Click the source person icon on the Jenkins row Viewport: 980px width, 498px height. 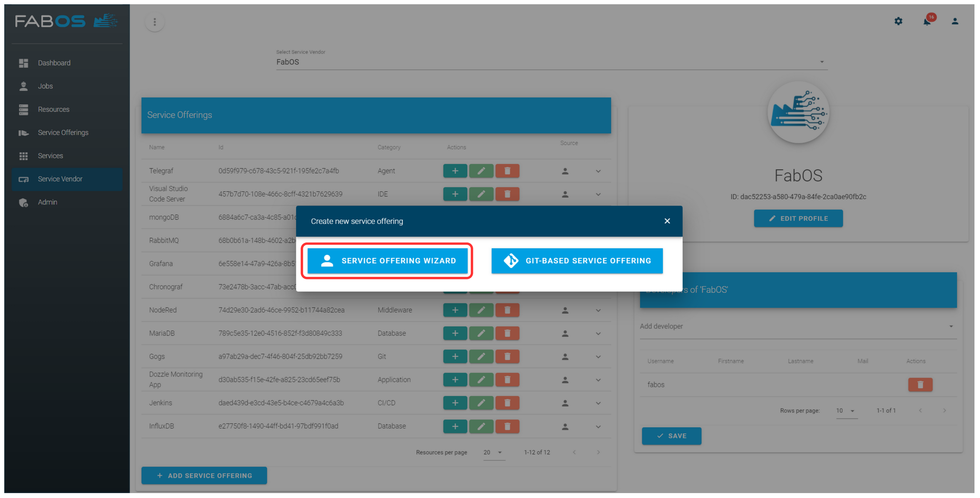[565, 402]
